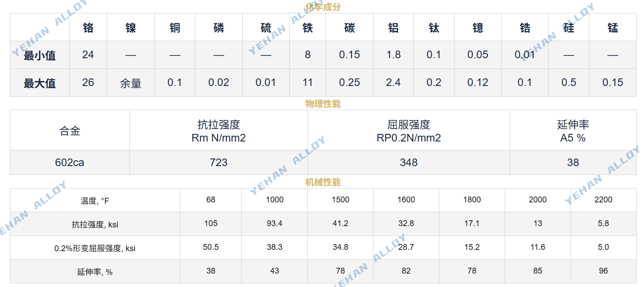Screen dimensions: 644x287
Task: Click the 50.5 yield strength value
Action: [x=211, y=247]
